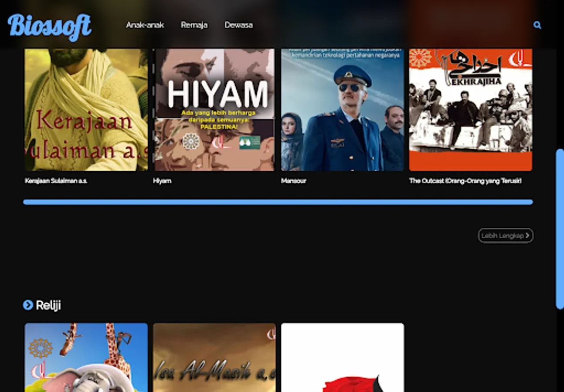The height and width of the screenshot is (392, 564).
Task: Open the Hiyam title link
Action: [x=162, y=181]
